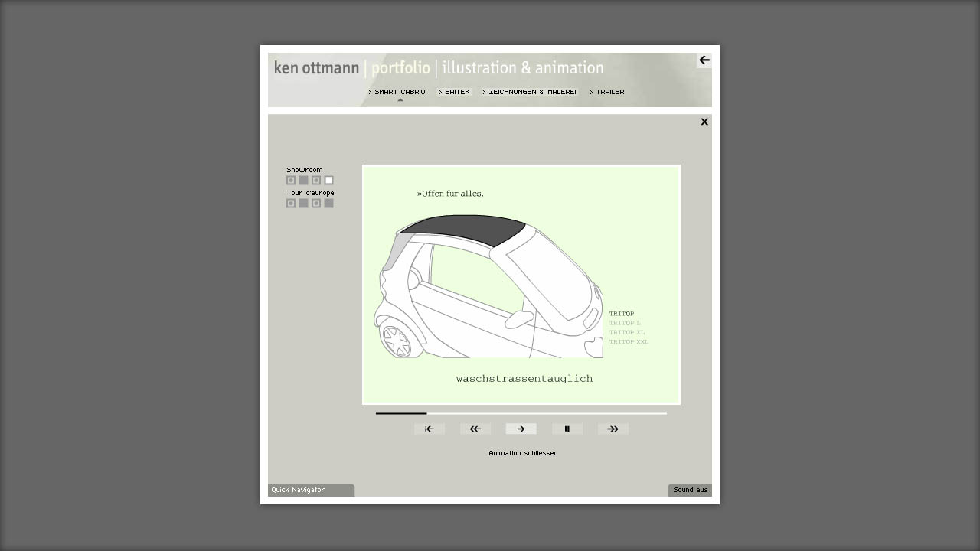Close the animation panel with X

tap(704, 122)
